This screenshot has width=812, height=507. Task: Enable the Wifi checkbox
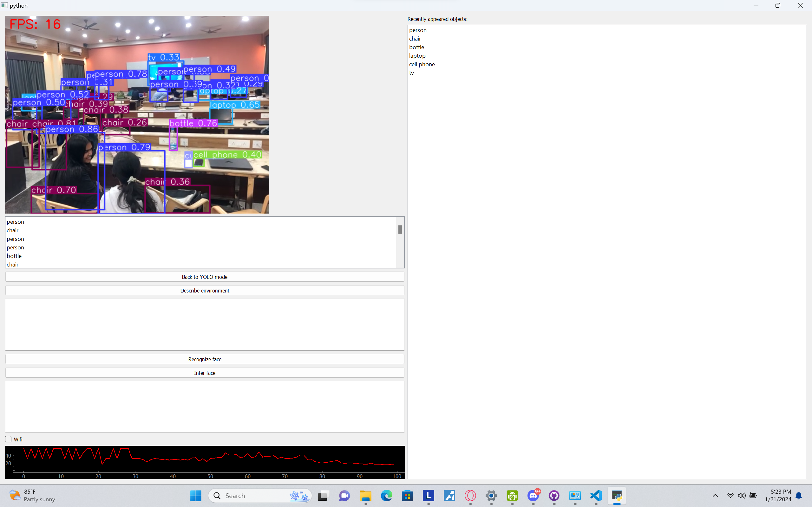coord(8,439)
